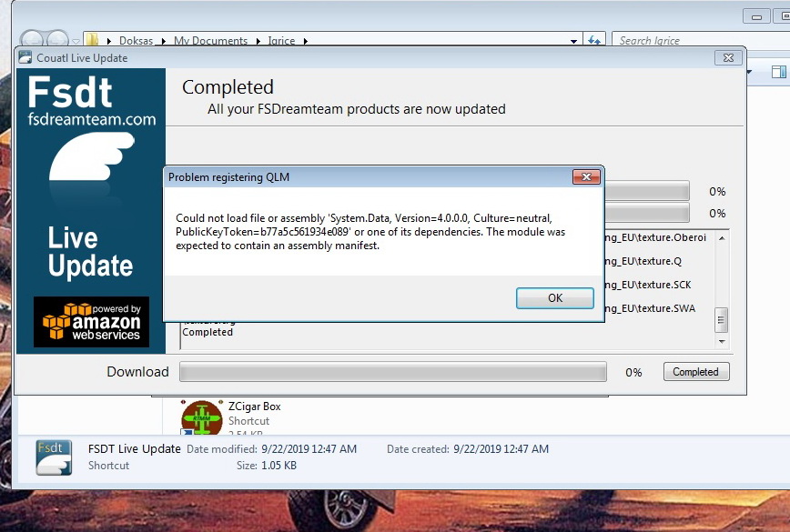Click the Completed line in log list
This screenshot has height=532, width=790.
[x=208, y=332]
